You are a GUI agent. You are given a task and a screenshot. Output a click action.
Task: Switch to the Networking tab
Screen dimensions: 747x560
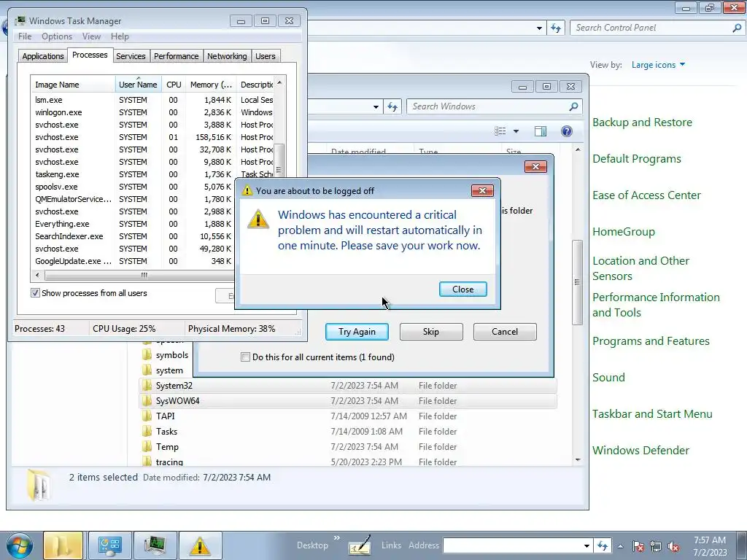[x=227, y=56]
